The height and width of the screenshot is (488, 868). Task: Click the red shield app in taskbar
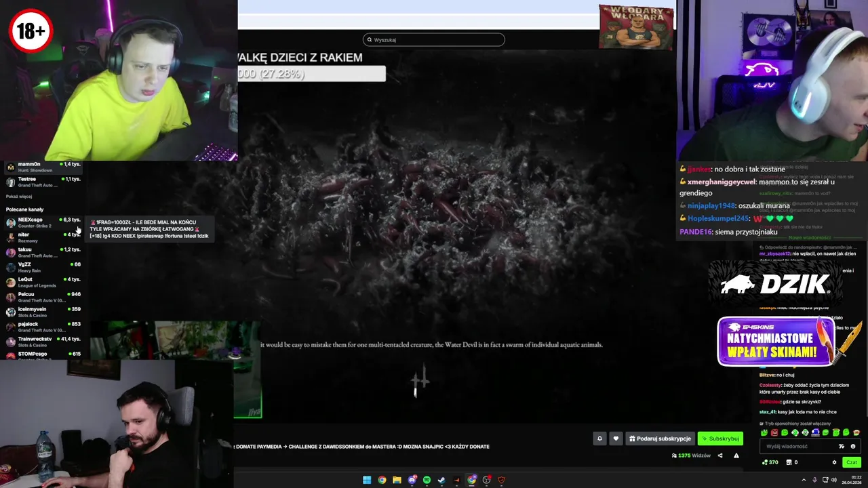coord(501,480)
